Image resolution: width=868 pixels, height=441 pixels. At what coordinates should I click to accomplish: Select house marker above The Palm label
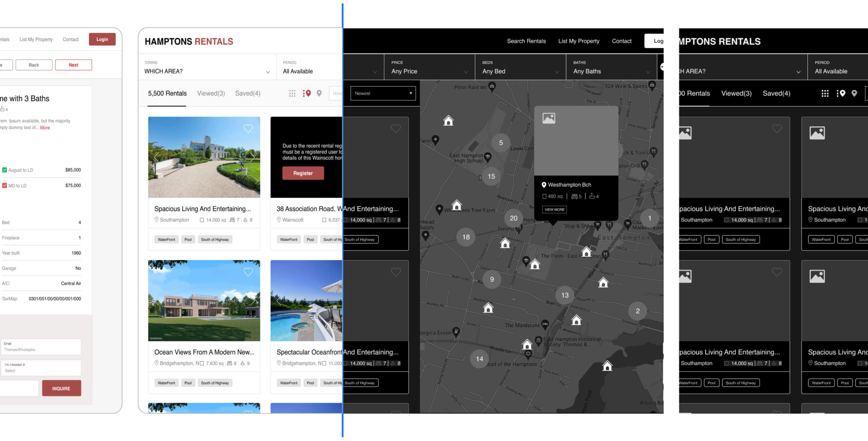[x=586, y=252]
